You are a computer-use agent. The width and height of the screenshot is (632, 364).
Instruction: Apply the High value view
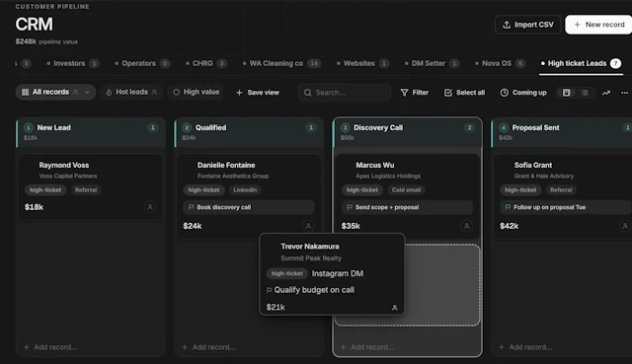click(x=197, y=92)
